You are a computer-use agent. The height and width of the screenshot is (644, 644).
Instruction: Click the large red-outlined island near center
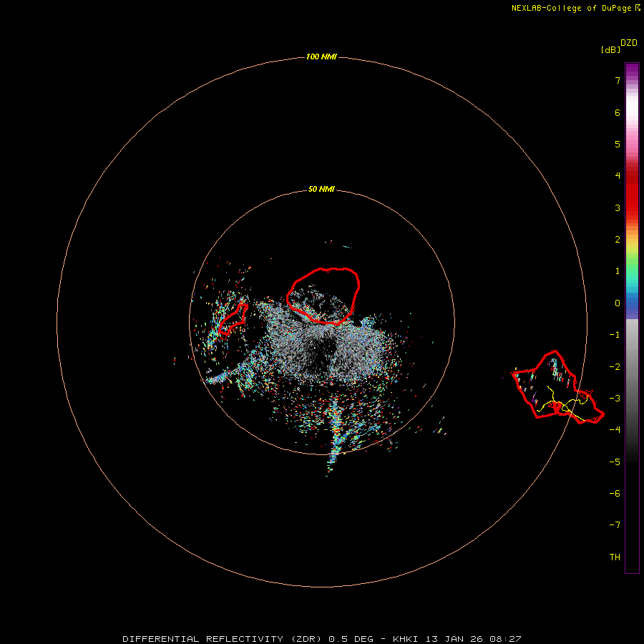(x=323, y=296)
